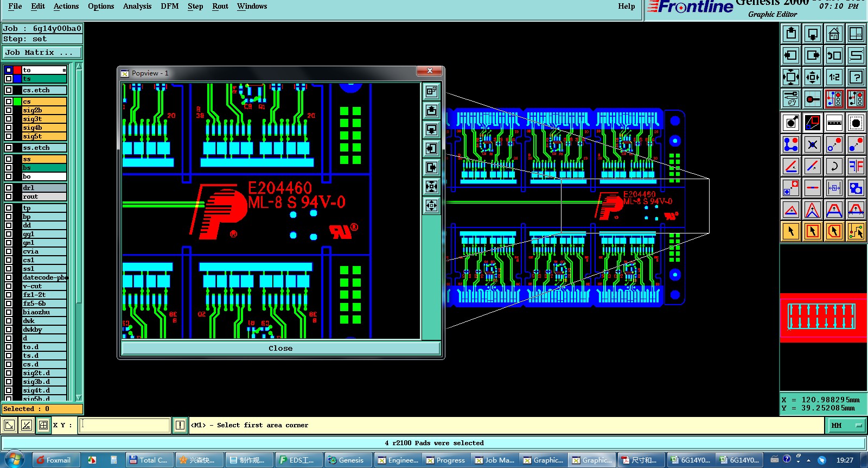This screenshot has height=468, width=868.
Task: Click the pan down view icon
Action: (813, 34)
